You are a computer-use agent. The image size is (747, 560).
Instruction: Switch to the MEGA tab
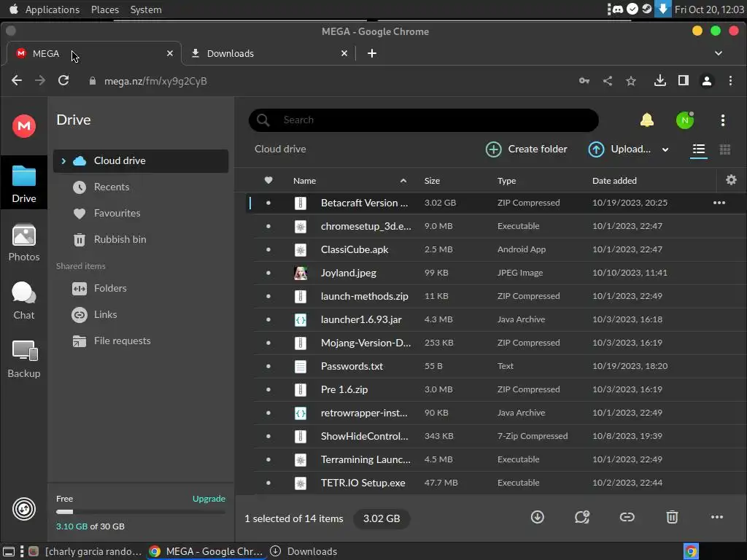coord(94,53)
